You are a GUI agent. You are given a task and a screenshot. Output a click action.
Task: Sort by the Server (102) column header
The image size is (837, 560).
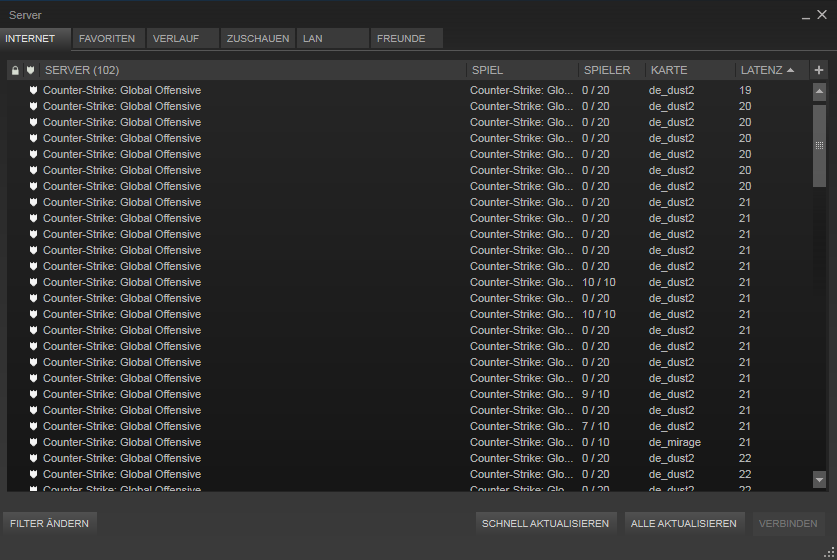pyautogui.click(x=253, y=70)
